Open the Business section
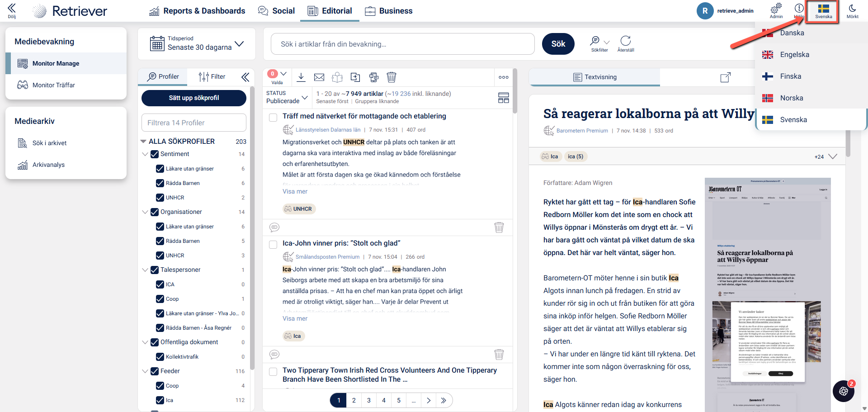This screenshot has height=412, width=868. [389, 11]
